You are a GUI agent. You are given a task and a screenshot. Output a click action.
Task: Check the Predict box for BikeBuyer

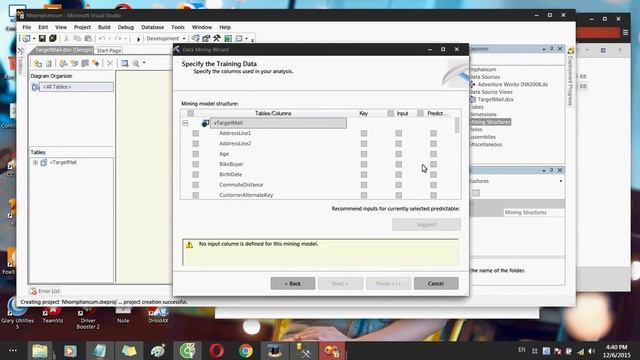[433, 164]
